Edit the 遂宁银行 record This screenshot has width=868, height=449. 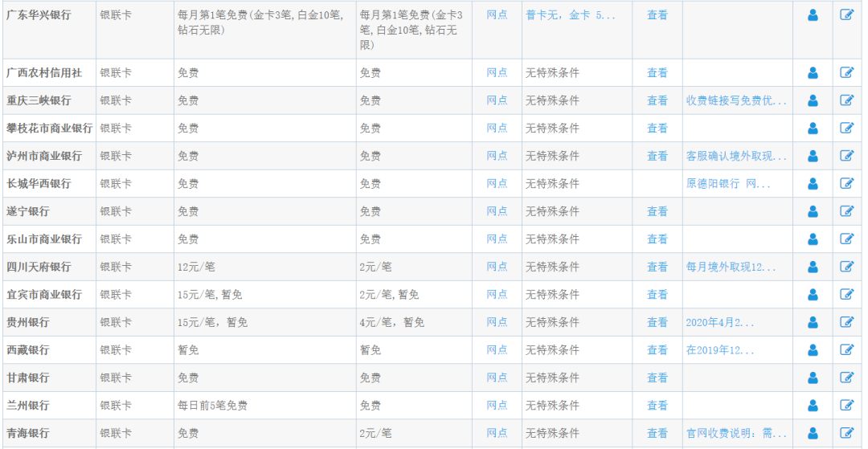pyautogui.click(x=847, y=210)
